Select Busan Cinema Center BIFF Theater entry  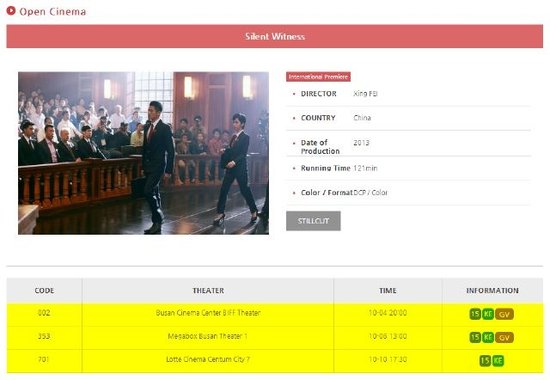(x=208, y=313)
